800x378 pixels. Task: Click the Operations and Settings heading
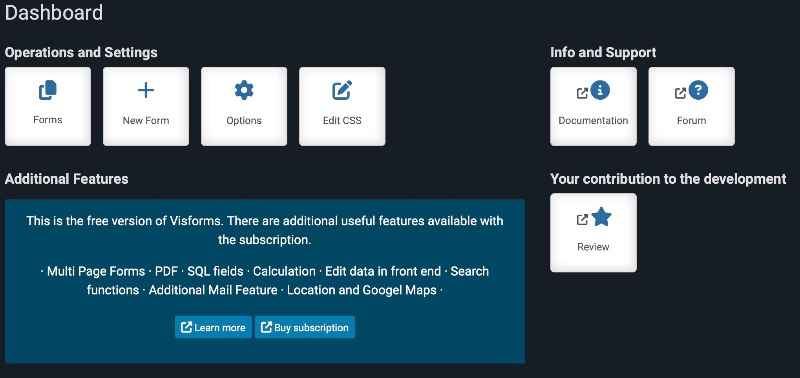pyautogui.click(x=81, y=53)
